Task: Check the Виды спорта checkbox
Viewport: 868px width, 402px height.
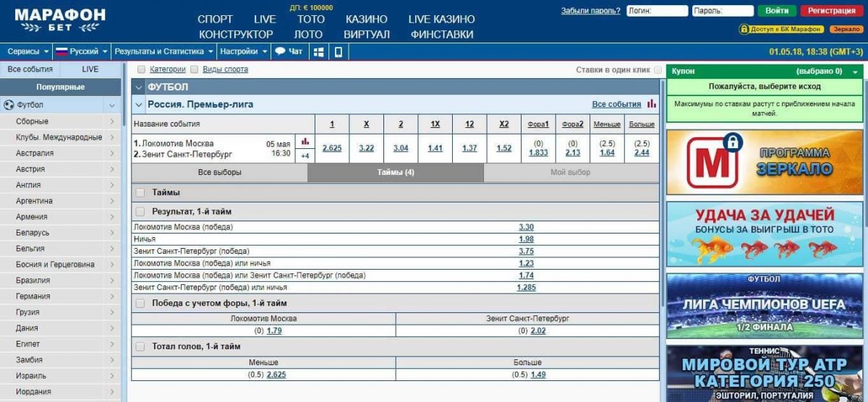Action: pyautogui.click(x=194, y=69)
